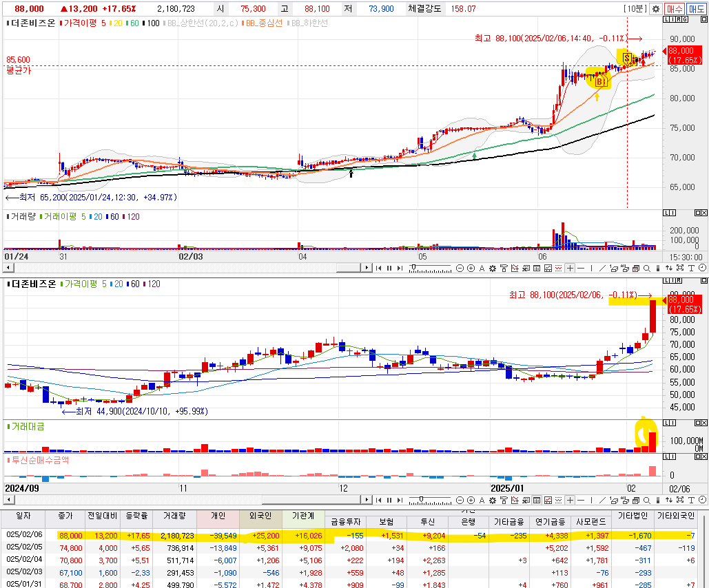Click the zoom slider in lower daily chart toolbar

point(430,500)
